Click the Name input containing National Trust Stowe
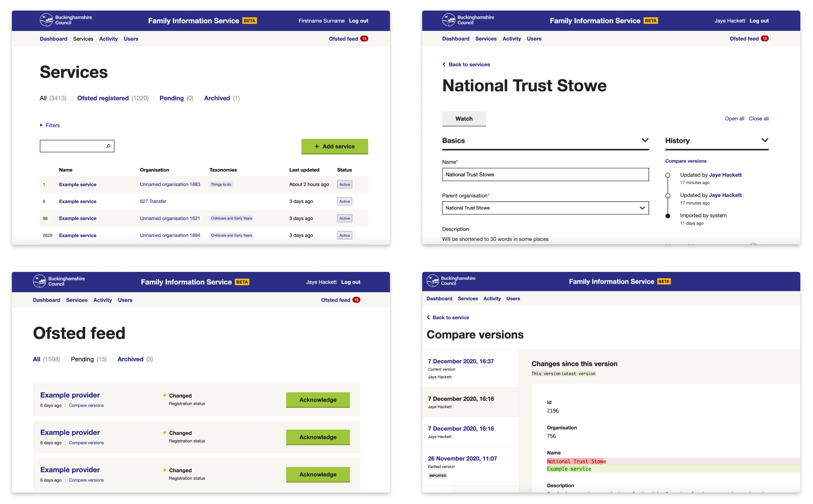This screenshot has height=504, width=813. coord(545,174)
